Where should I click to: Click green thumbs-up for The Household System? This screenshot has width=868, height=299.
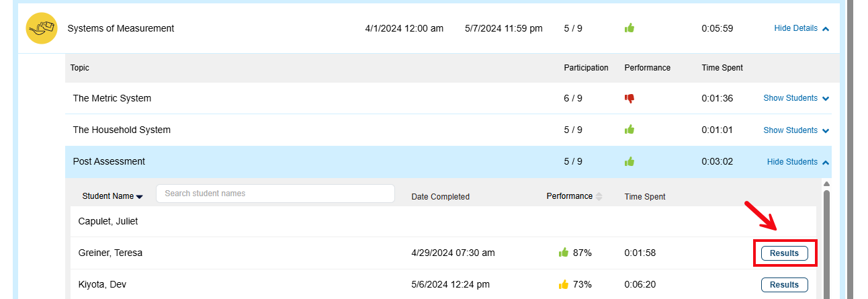pyautogui.click(x=630, y=130)
